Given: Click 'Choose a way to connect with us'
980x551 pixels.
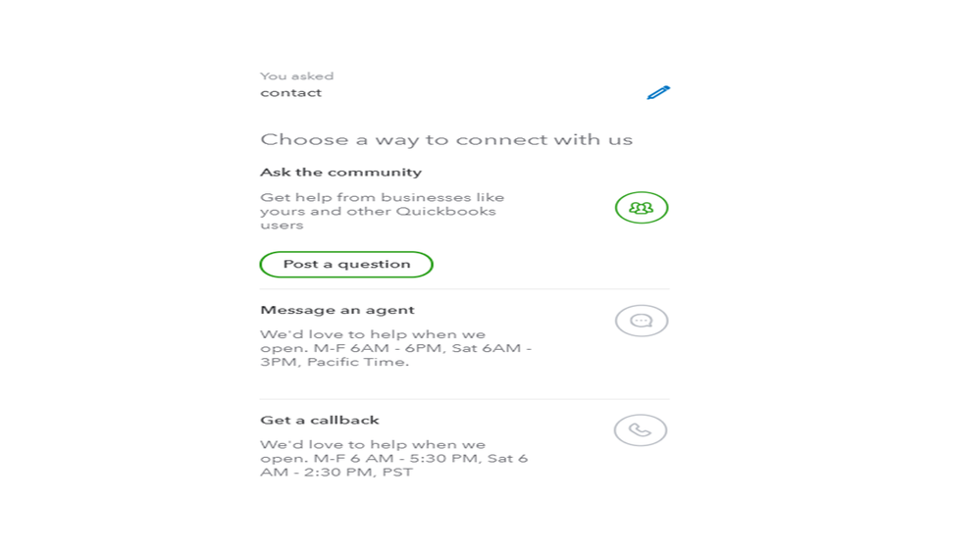Looking at the screenshot, I should click(x=446, y=140).
